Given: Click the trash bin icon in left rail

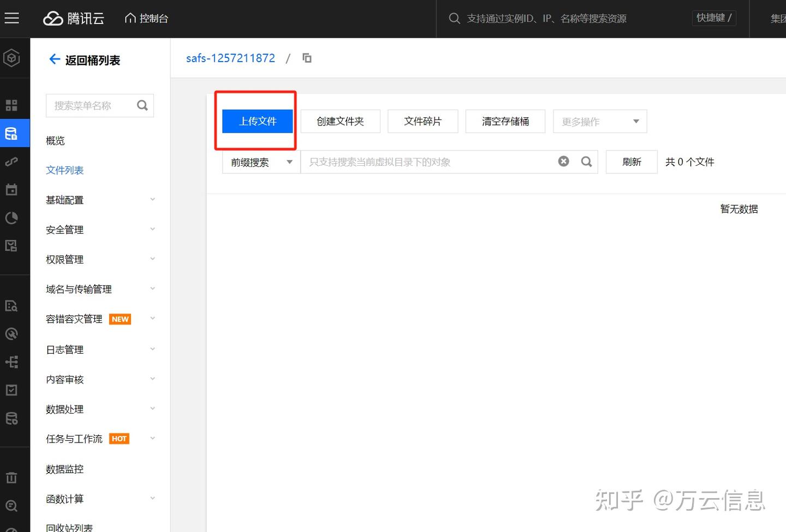Looking at the screenshot, I should (11, 478).
